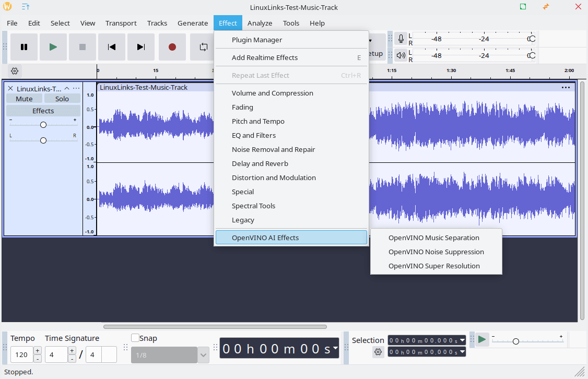The image size is (588, 379).
Task: Open the timeline options gear icon
Action: [15, 71]
